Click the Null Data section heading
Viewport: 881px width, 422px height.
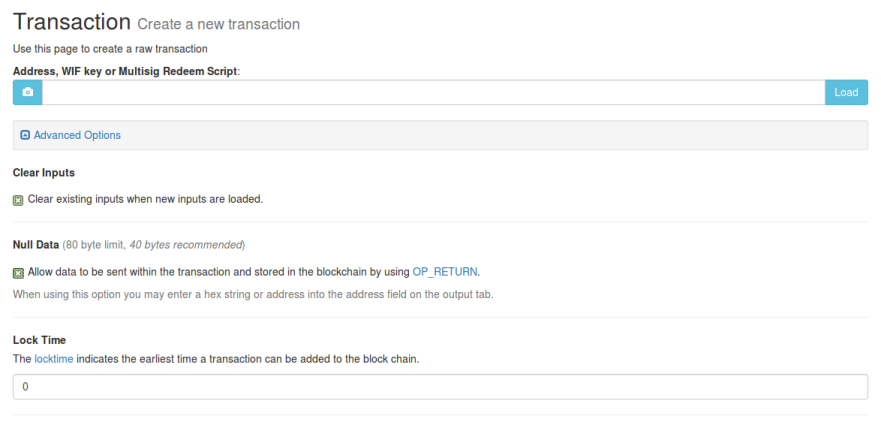pos(36,245)
